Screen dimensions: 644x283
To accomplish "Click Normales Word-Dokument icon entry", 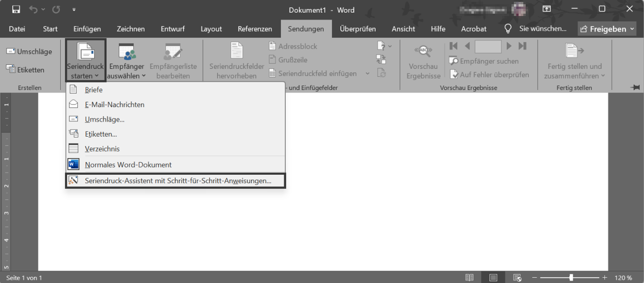I will pos(74,165).
